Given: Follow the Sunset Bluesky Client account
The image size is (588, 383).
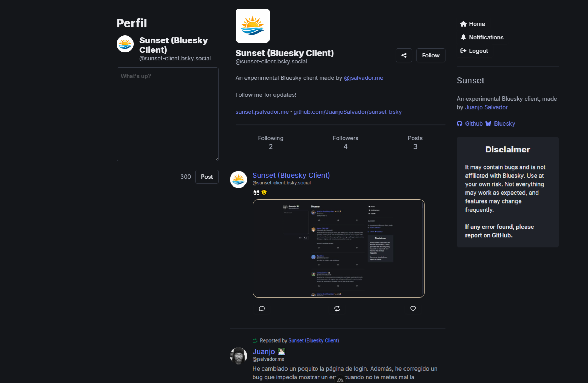Looking at the screenshot, I should [x=430, y=55].
